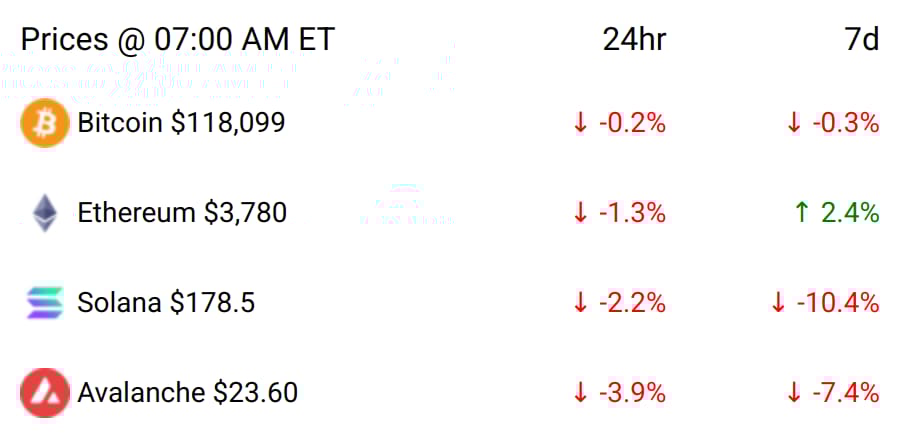Open the Avalanche $23.60 price label

coord(188,393)
